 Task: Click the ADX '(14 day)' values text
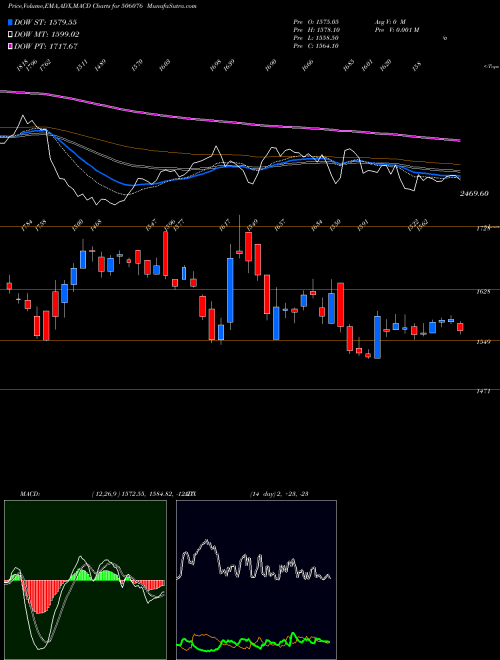pyautogui.click(x=279, y=494)
